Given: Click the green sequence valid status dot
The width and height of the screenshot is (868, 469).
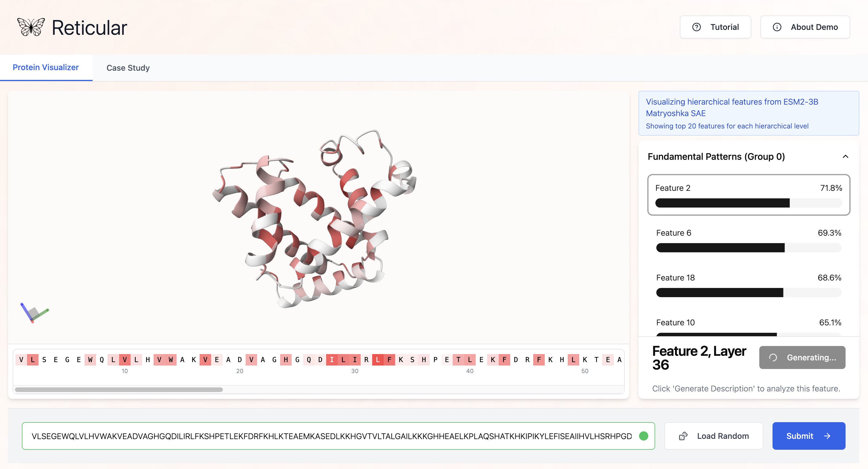Looking at the screenshot, I should pyautogui.click(x=644, y=436).
